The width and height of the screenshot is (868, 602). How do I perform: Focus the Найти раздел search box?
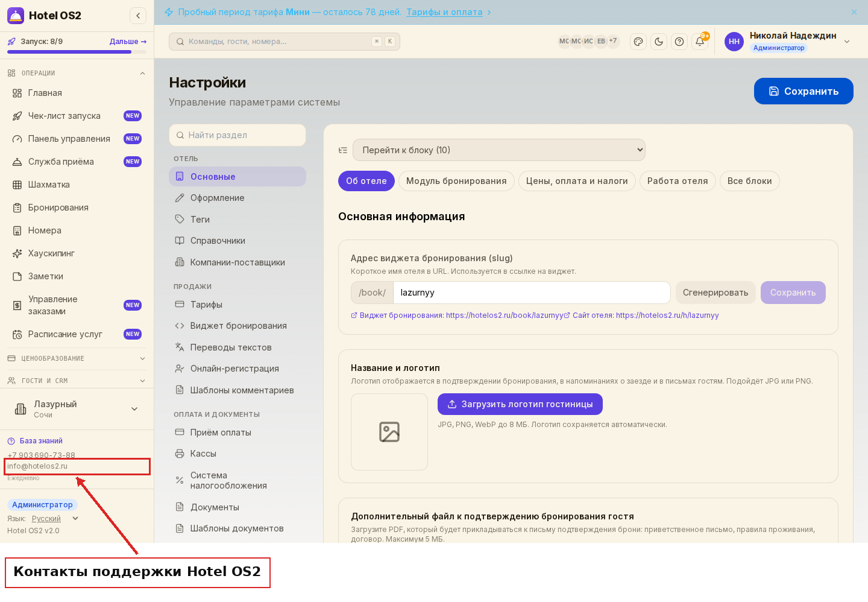(x=237, y=135)
